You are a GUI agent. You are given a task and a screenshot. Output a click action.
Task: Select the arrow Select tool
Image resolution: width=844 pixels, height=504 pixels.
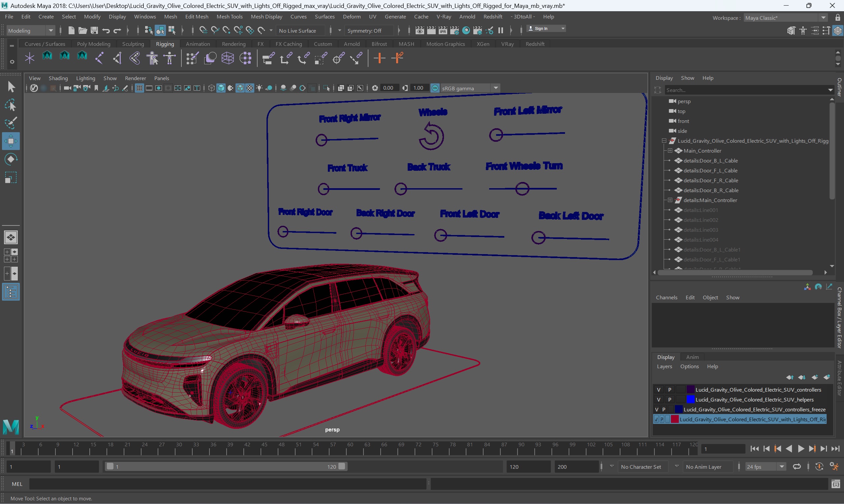point(11,87)
